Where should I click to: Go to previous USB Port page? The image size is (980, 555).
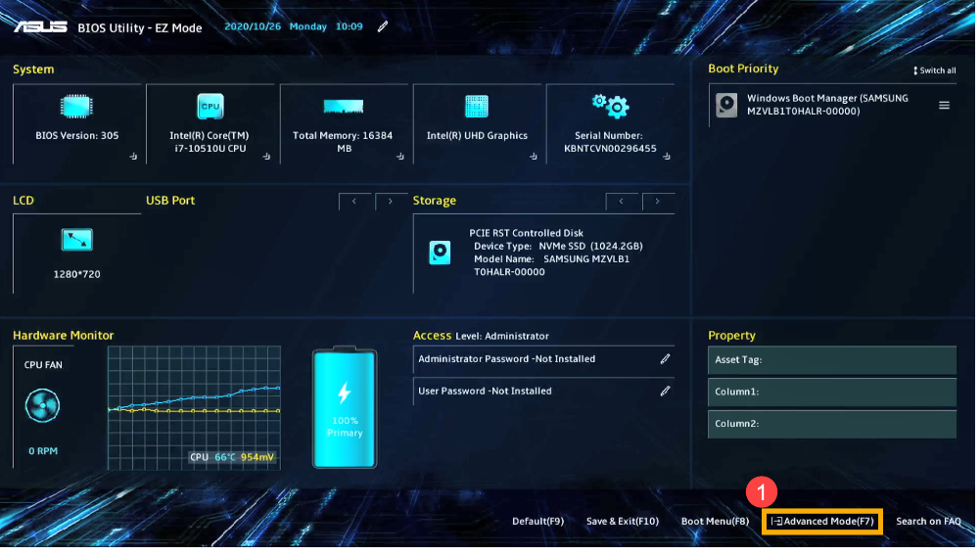point(355,203)
